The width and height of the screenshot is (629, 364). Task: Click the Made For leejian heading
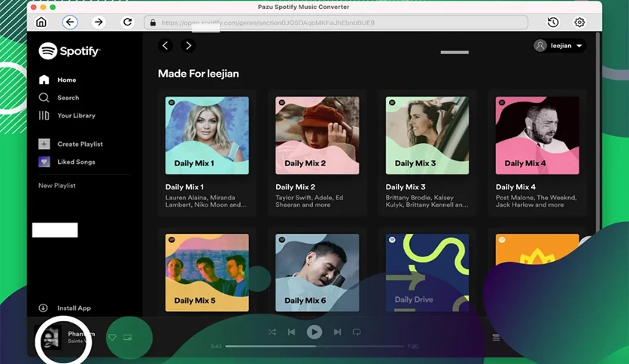[x=198, y=74]
